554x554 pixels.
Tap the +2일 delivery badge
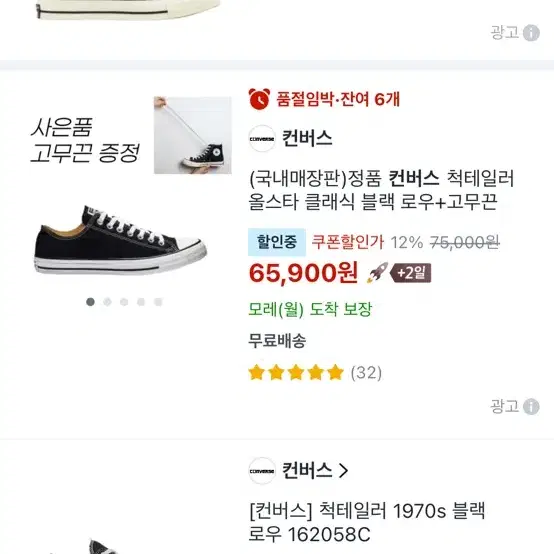pos(411,273)
